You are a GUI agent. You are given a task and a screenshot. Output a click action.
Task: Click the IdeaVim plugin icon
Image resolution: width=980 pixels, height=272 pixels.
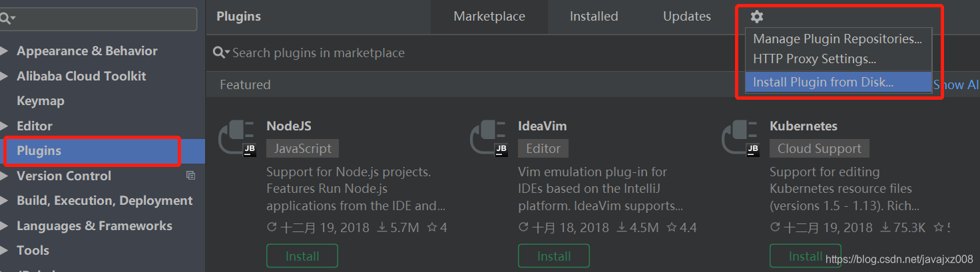[x=489, y=138]
